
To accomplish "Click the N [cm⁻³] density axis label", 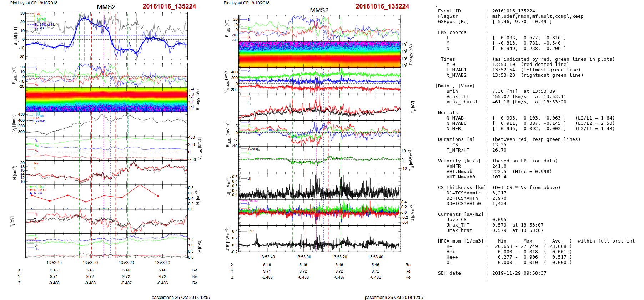I will 14,173.
